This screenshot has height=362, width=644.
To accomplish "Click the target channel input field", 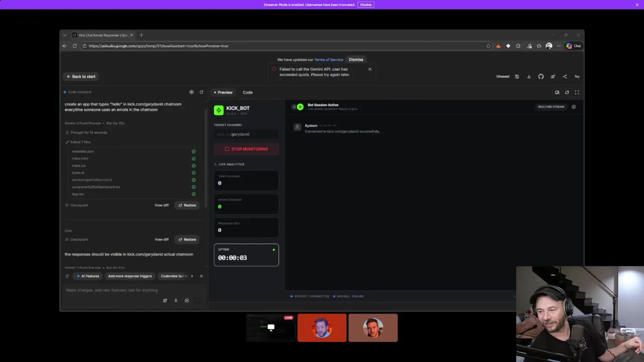I will [x=246, y=134].
